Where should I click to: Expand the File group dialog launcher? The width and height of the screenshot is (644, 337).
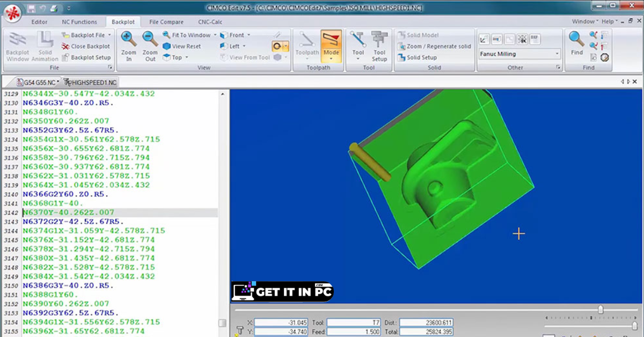coord(111,68)
